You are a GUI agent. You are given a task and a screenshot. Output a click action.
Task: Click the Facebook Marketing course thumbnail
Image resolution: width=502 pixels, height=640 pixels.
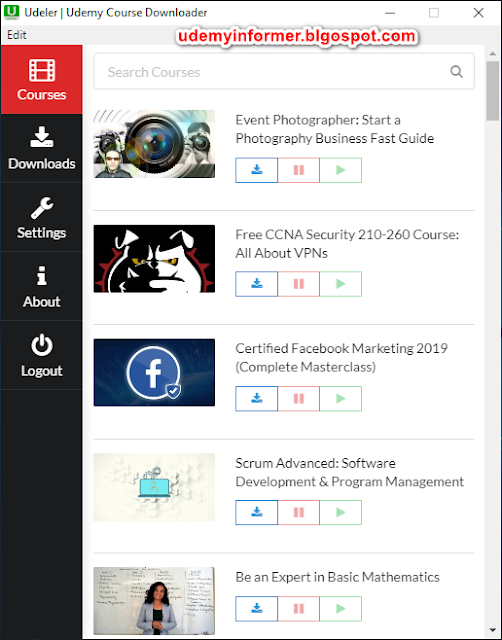click(x=154, y=372)
